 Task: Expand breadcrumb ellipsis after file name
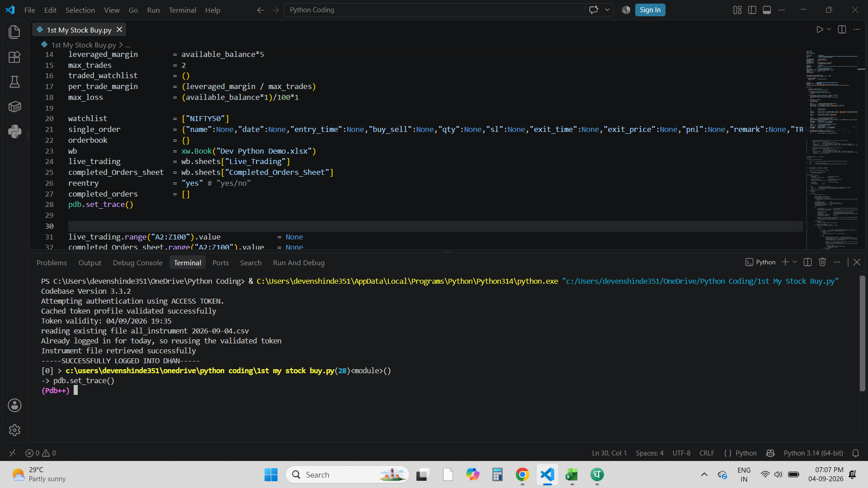pos(127,45)
